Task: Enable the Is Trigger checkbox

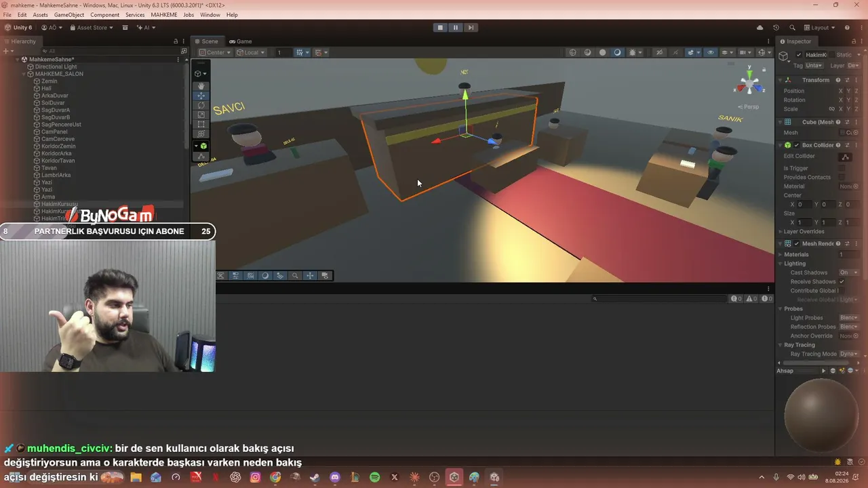Action: tap(842, 168)
